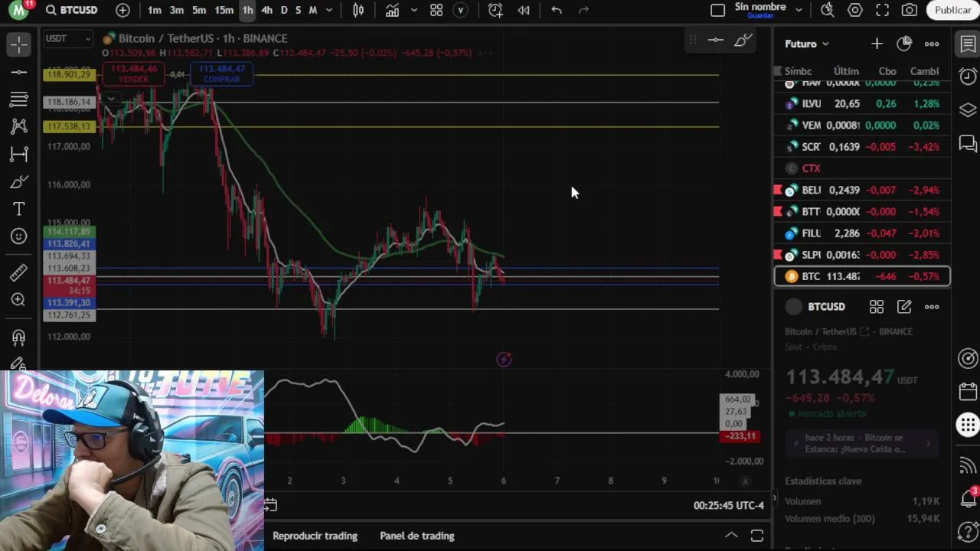The image size is (980, 551).
Task: Open watchlist advanced view pie icon
Action: click(x=904, y=44)
